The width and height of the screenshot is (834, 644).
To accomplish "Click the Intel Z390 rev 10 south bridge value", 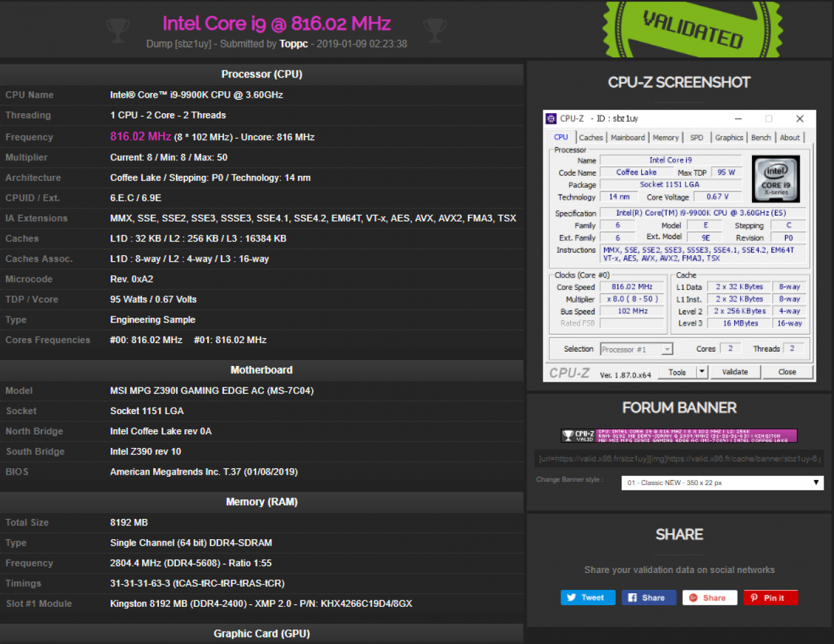I will coord(145,452).
